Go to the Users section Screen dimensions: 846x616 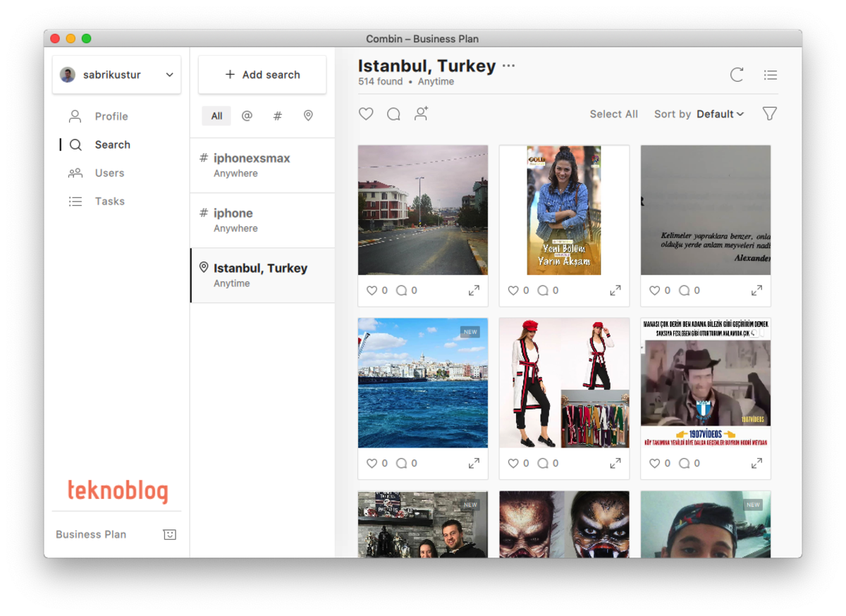pyautogui.click(x=109, y=173)
